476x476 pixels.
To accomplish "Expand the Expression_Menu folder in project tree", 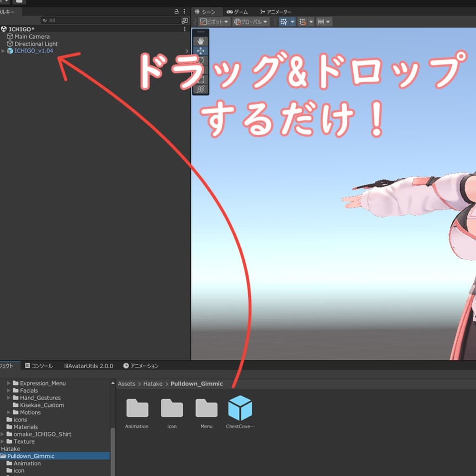I will pos(8,383).
